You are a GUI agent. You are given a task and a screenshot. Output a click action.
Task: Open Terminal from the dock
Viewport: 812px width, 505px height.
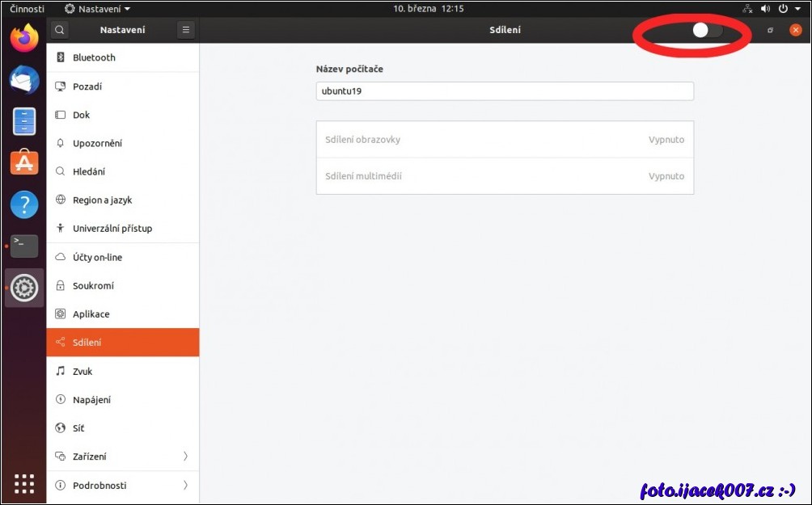tap(24, 245)
